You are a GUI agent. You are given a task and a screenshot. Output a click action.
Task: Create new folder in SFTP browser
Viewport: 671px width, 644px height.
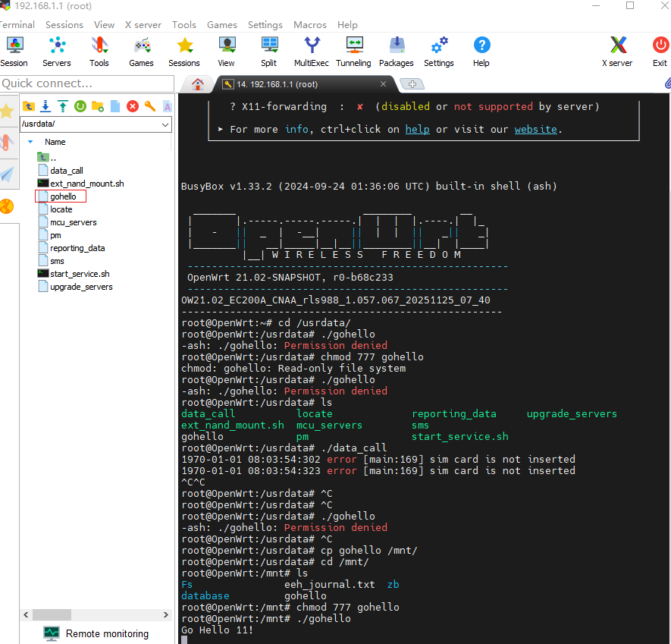point(98,106)
